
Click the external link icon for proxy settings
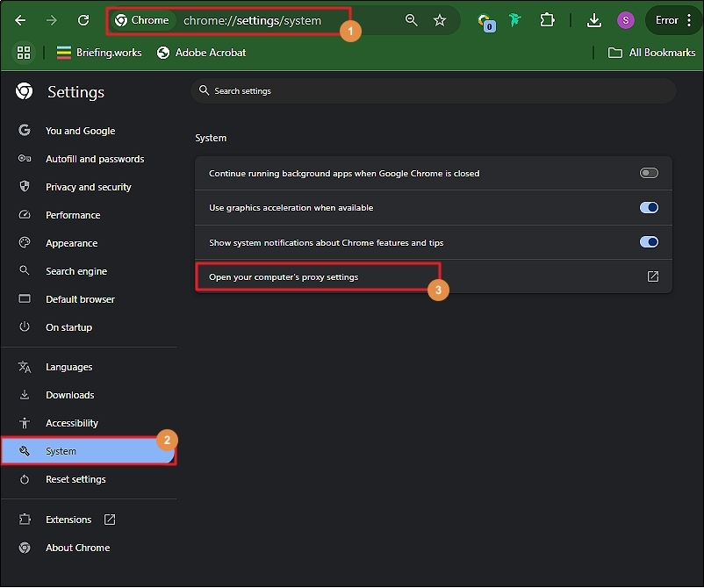tap(652, 276)
